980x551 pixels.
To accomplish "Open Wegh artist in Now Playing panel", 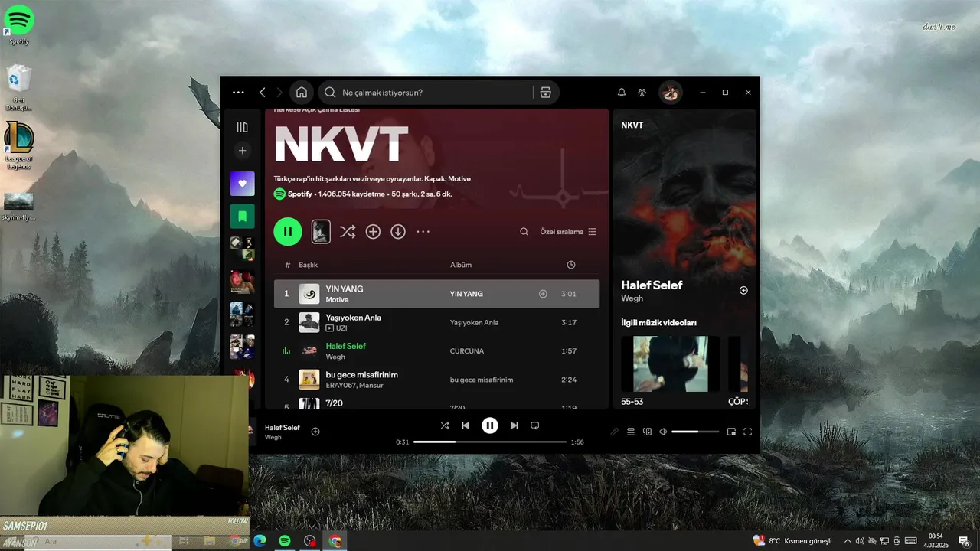I will click(632, 298).
